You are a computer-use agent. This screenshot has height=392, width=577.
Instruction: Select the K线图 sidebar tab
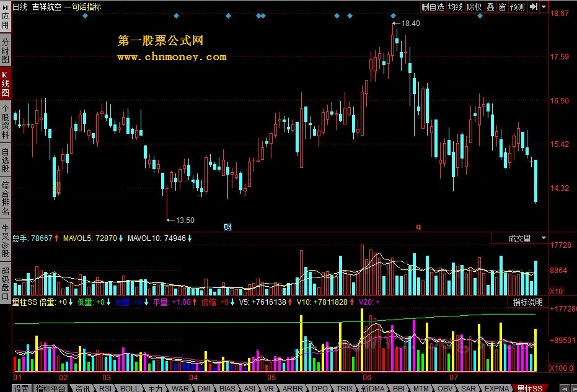click(x=6, y=84)
